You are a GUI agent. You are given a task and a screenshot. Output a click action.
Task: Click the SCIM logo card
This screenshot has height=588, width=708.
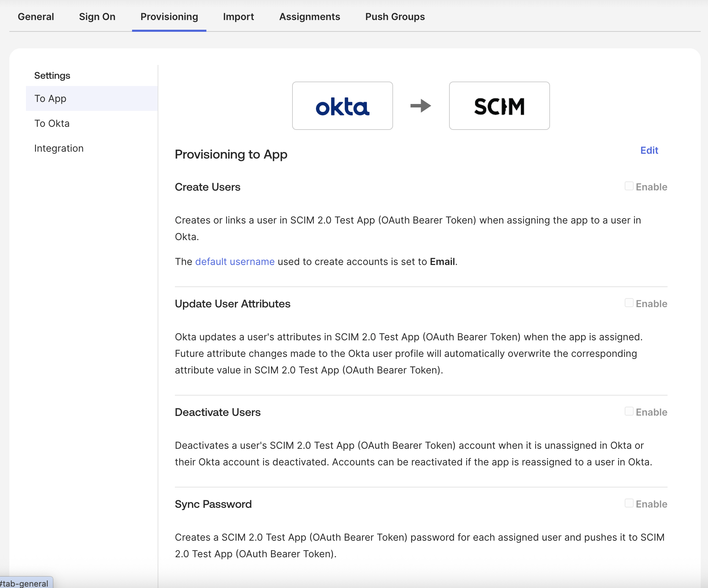pyautogui.click(x=499, y=106)
